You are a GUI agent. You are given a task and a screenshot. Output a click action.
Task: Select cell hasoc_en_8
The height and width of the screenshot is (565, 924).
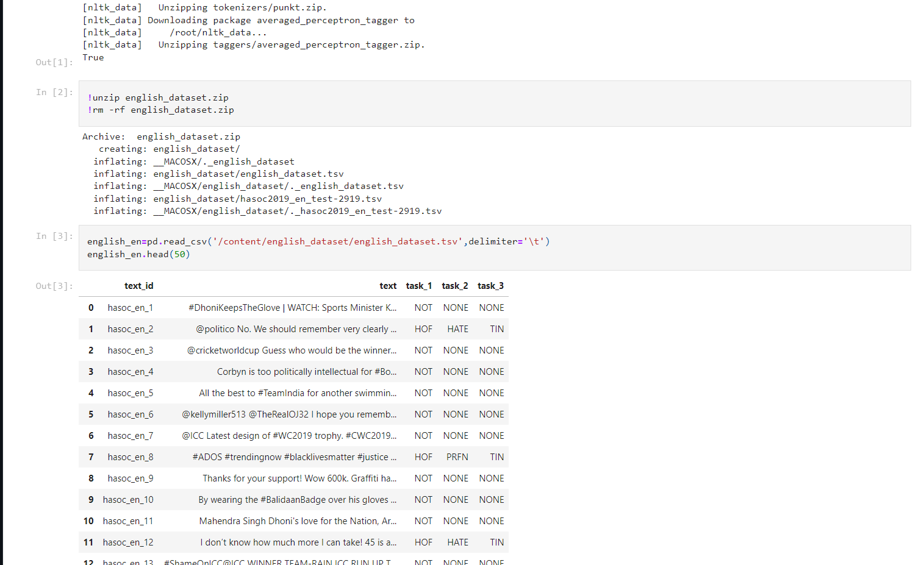coord(131,457)
